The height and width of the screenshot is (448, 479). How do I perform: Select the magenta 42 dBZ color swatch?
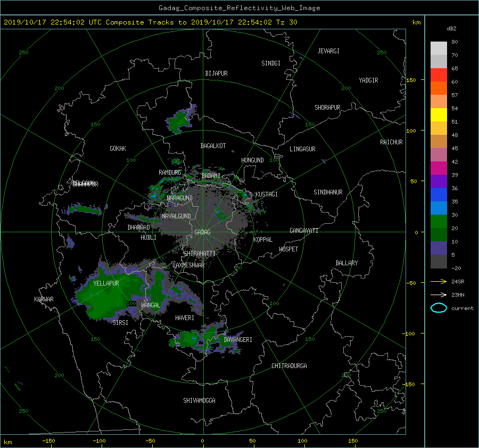click(x=439, y=168)
